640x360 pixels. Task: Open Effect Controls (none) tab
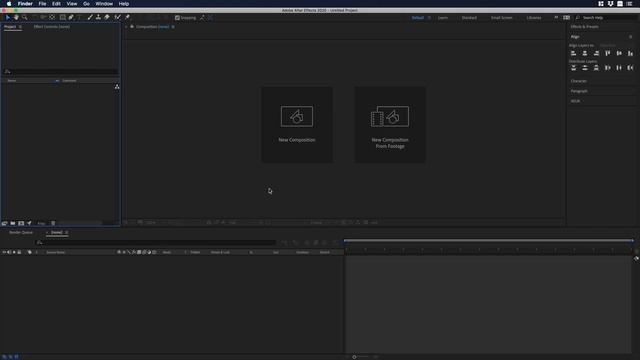51,27
